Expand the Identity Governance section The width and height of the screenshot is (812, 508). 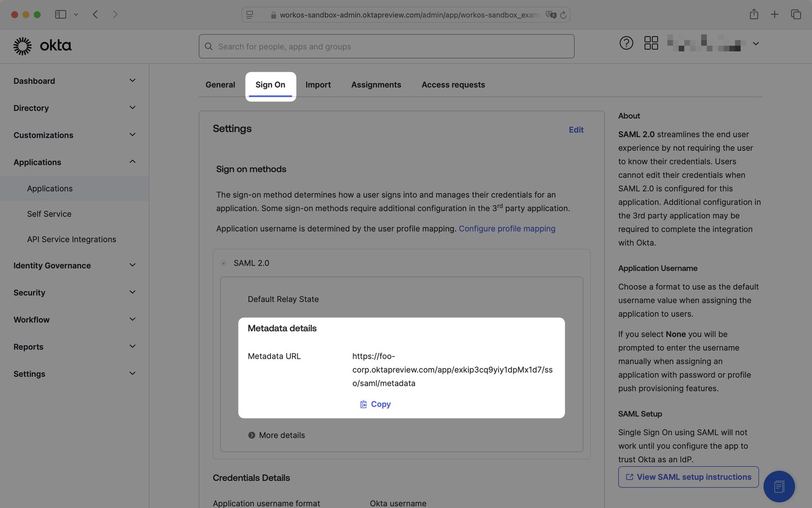pyautogui.click(x=132, y=265)
